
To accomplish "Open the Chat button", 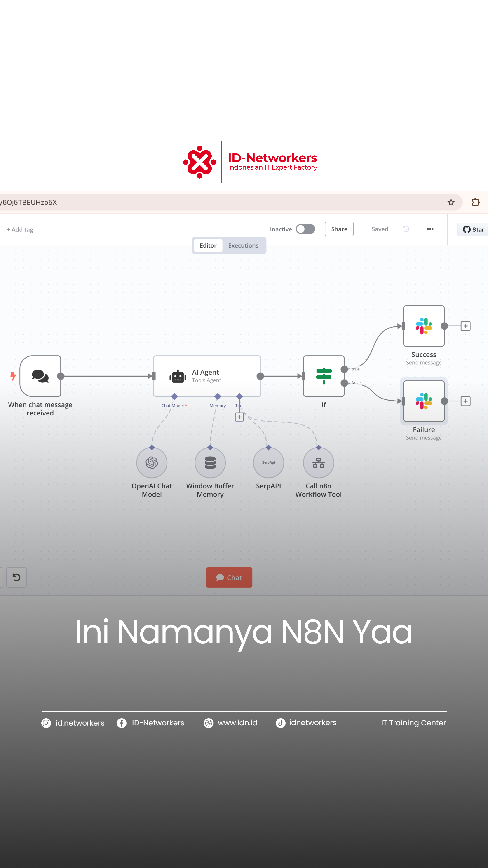I will [229, 578].
